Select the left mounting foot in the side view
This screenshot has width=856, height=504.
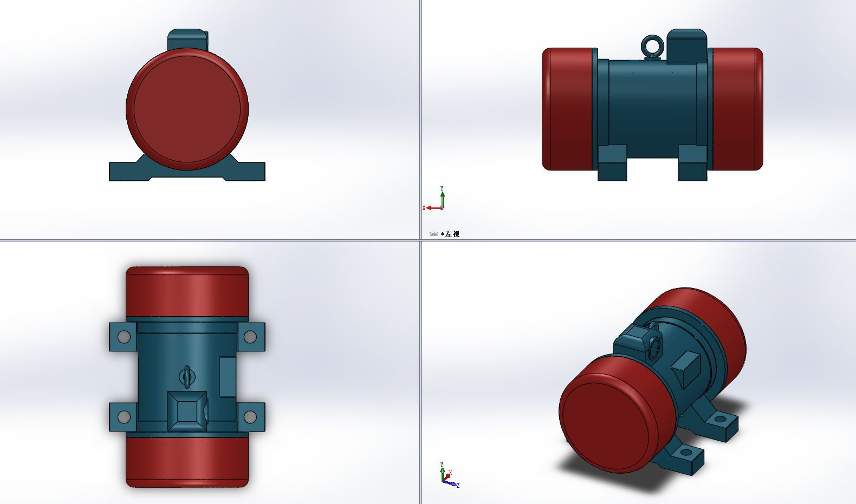pos(612,162)
